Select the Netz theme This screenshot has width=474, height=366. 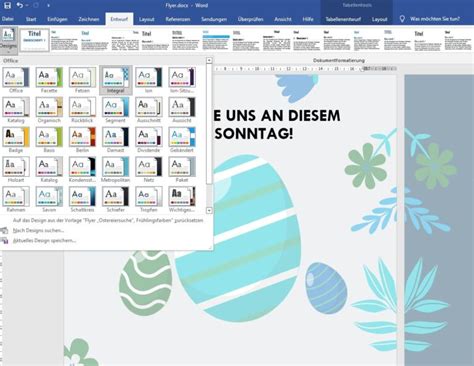[149, 170]
